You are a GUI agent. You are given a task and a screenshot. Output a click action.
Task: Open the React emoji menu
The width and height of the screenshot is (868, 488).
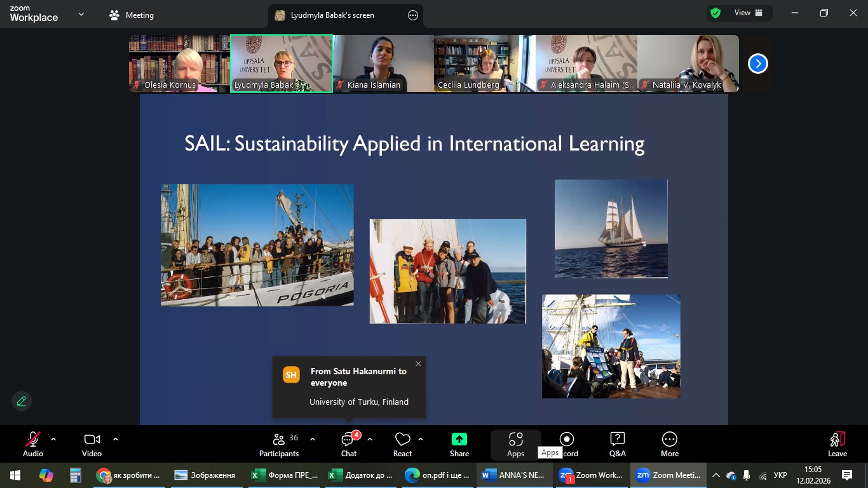click(x=402, y=444)
